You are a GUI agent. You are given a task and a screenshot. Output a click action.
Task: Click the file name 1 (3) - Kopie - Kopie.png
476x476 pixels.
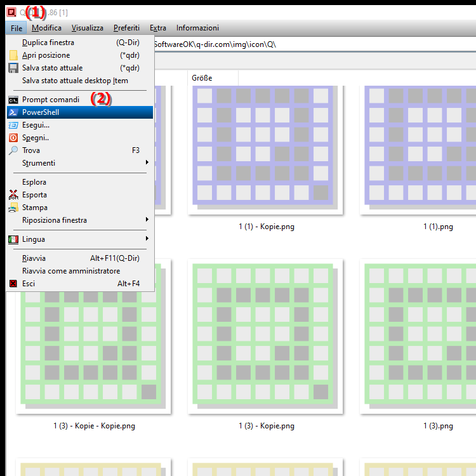[94, 426]
